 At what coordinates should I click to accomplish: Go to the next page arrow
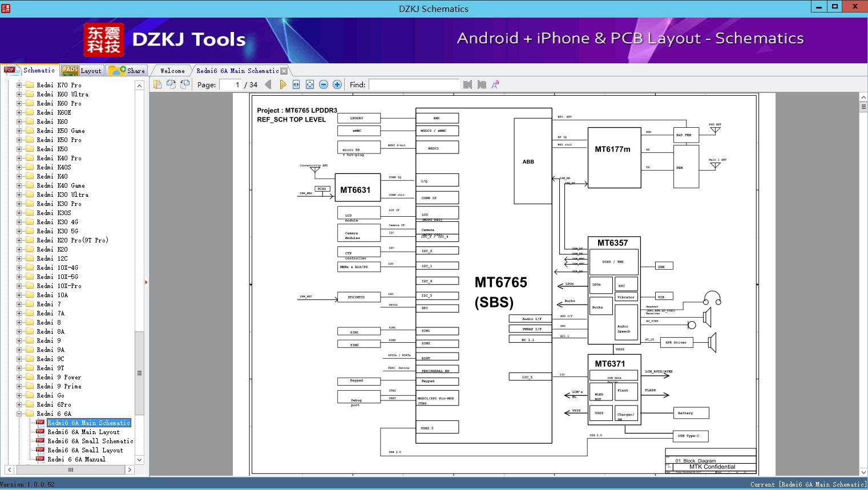[x=282, y=84]
